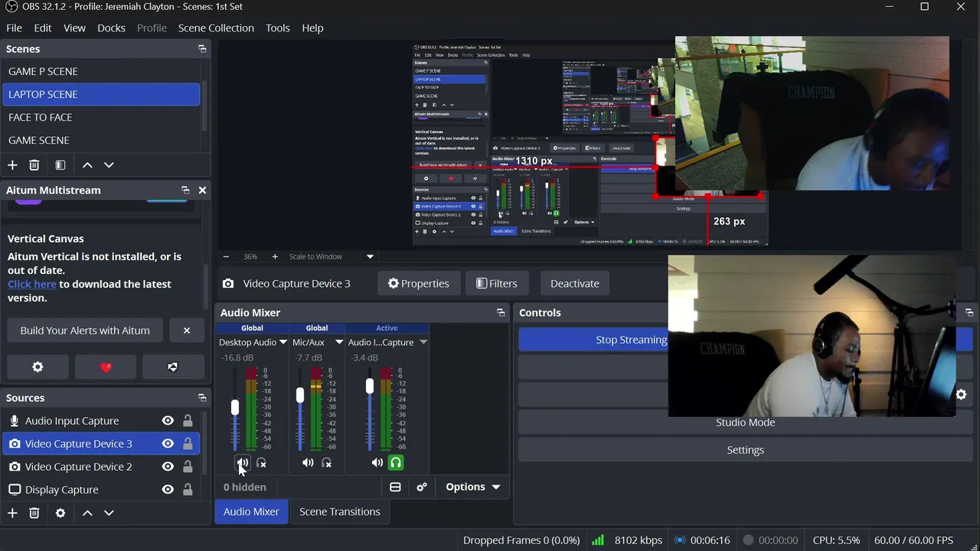Open Desktop Audio channel dropdown

coord(283,342)
